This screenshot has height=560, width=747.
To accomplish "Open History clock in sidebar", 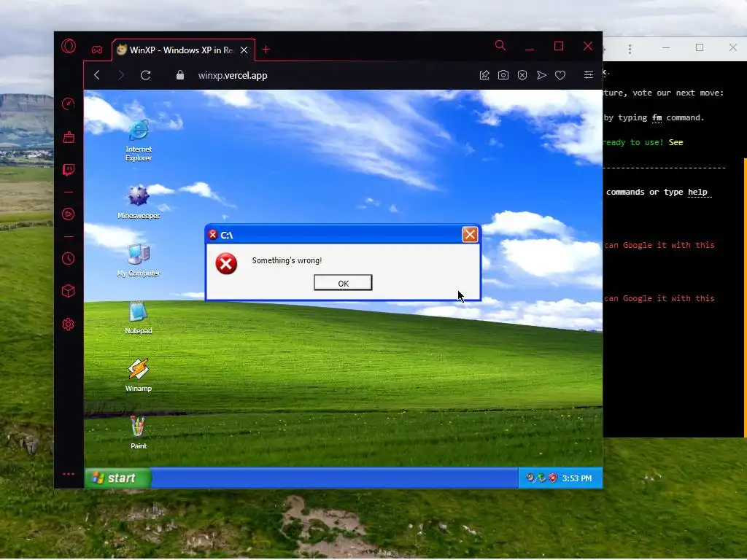I will 69,259.
